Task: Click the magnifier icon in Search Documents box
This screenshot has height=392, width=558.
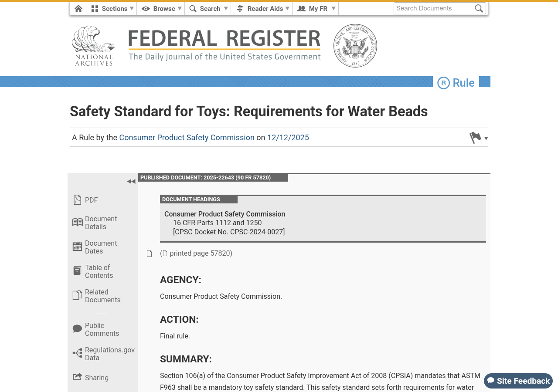Action: click(479, 8)
